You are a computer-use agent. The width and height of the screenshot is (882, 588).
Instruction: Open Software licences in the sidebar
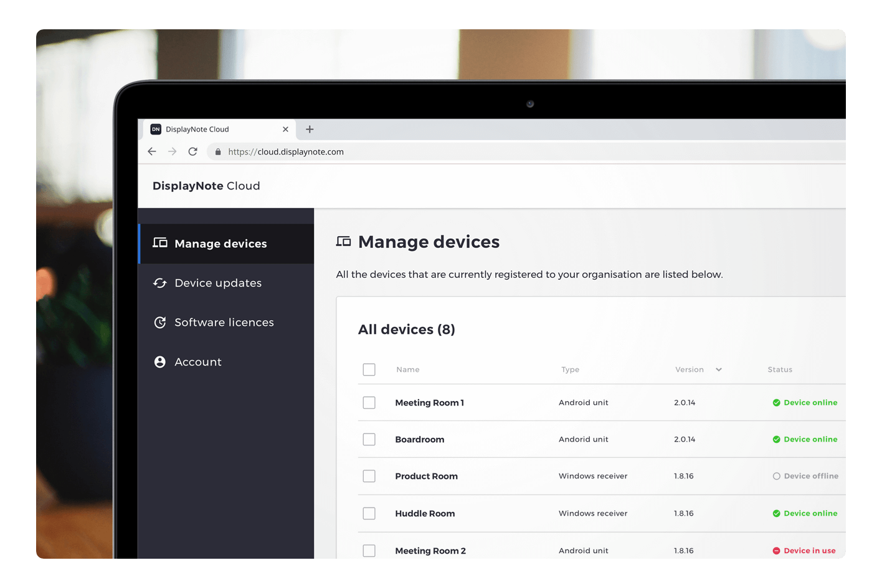pos(226,322)
